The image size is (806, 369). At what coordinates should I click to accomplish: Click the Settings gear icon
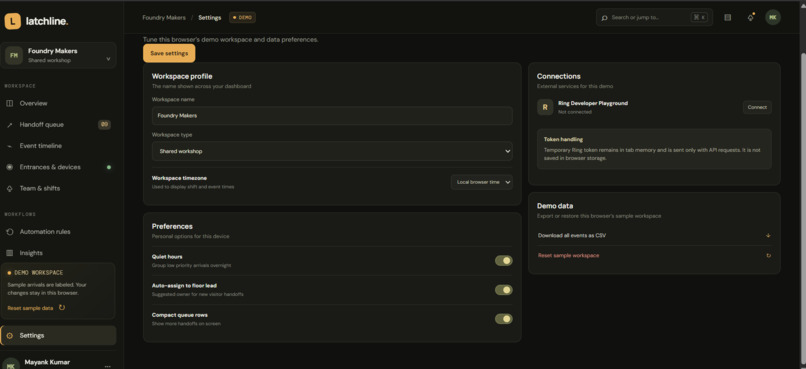click(x=9, y=336)
